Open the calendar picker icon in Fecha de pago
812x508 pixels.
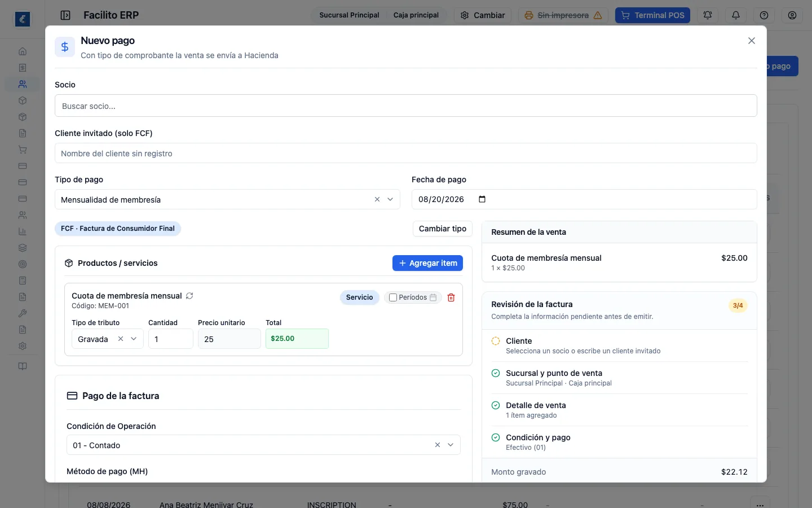coord(482,199)
